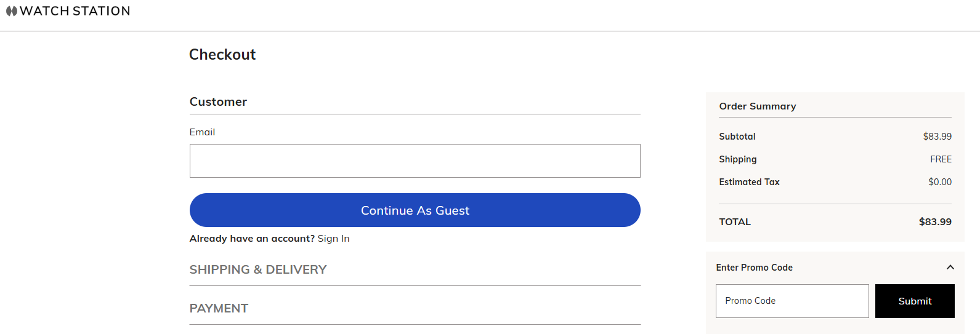
Task: Collapse the promo code chevron arrow
Action: 950,267
